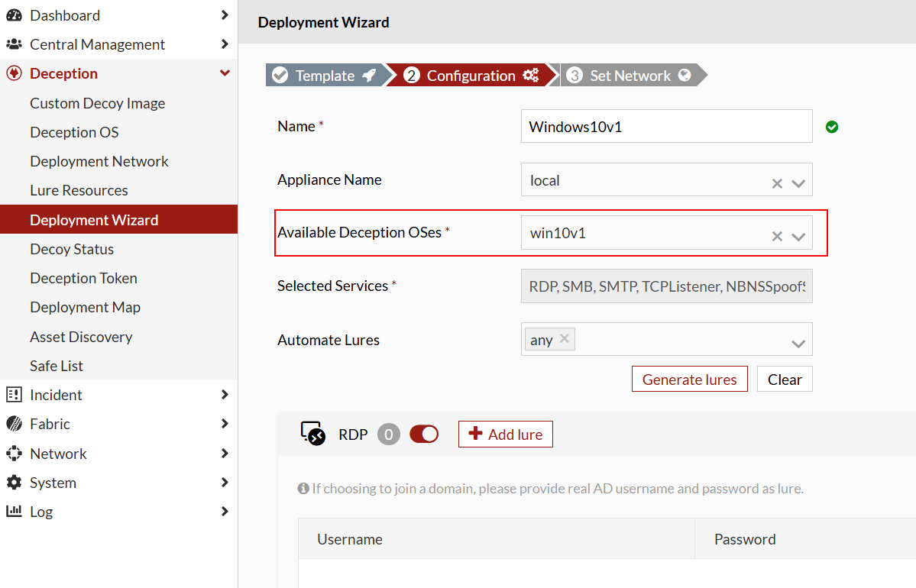Click the Fabric menu label
The width and height of the screenshot is (916, 588).
pyautogui.click(x=50, y=424)
